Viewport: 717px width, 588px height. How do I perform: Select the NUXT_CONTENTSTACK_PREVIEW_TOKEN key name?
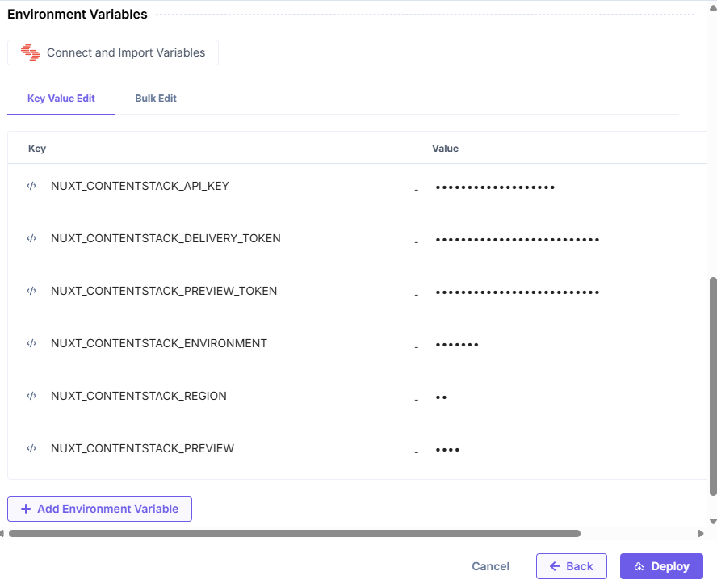164,291
